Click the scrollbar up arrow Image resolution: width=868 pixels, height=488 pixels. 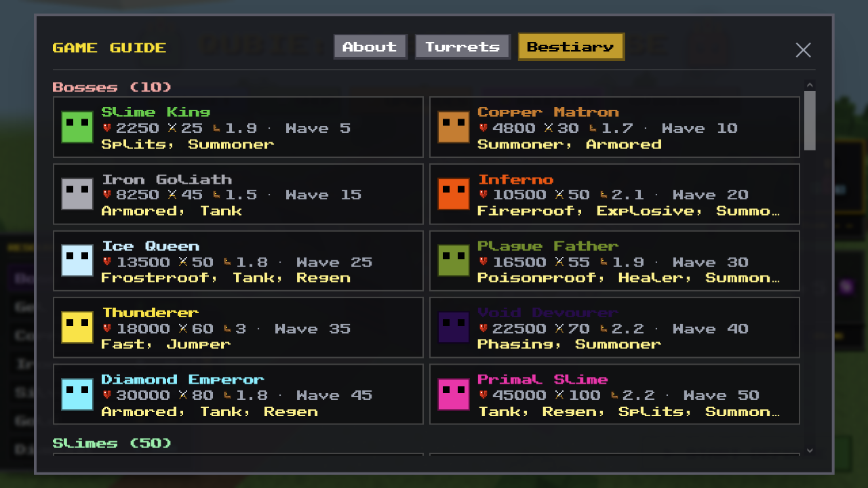click(810, 85)
